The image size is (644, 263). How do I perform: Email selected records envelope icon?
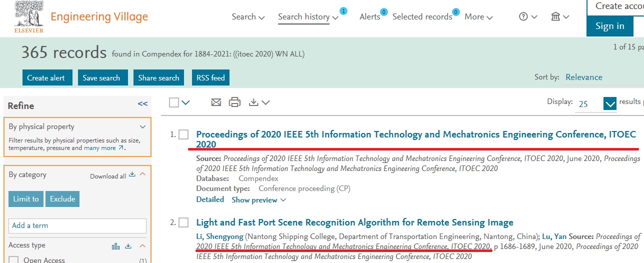216,102
